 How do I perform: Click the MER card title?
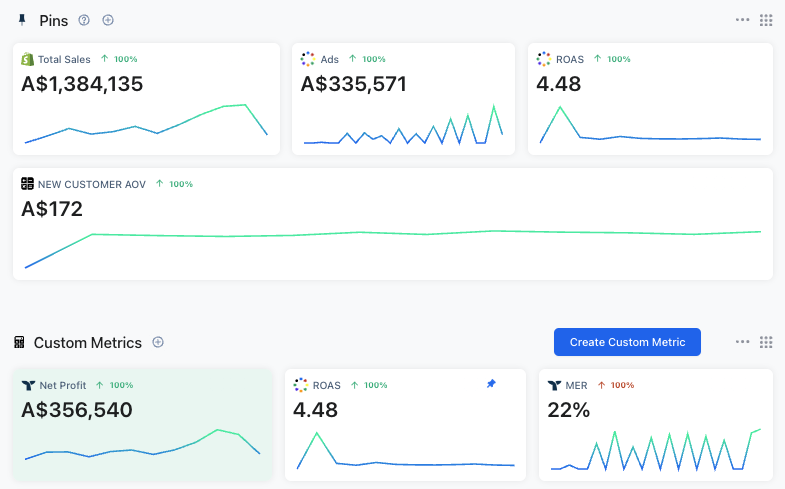tap(576, 385)
